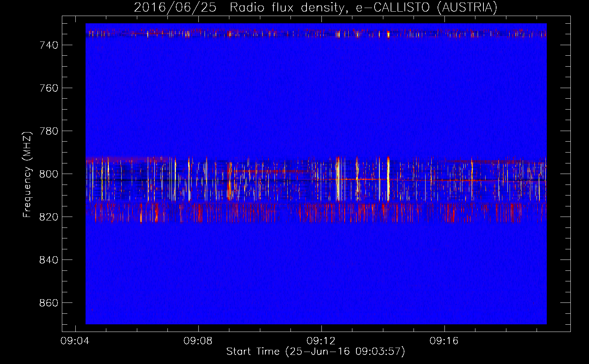This screenshot has height=364, width=589.
Task: Click the 09:12 time tick label
Action: pos(321,341)
